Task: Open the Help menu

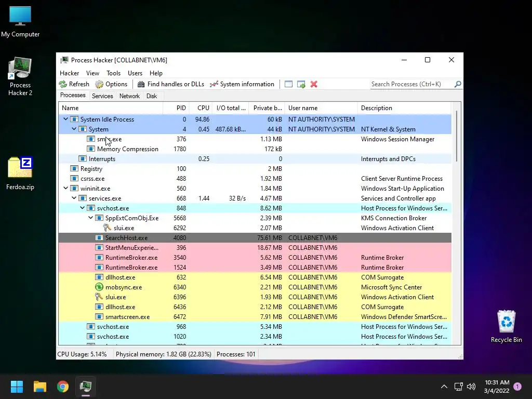Action: (x=156, y=73)
